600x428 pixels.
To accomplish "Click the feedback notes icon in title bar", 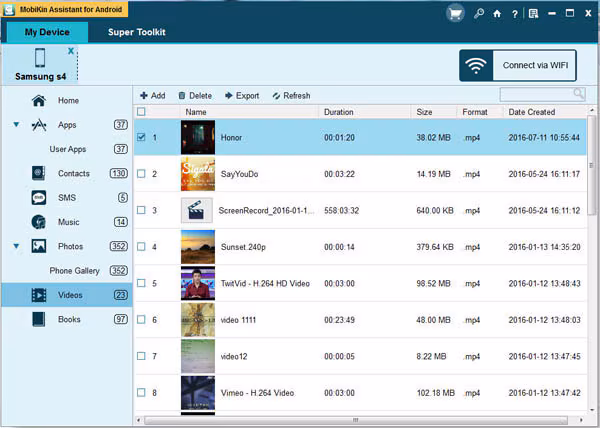I will pos(533,14).
